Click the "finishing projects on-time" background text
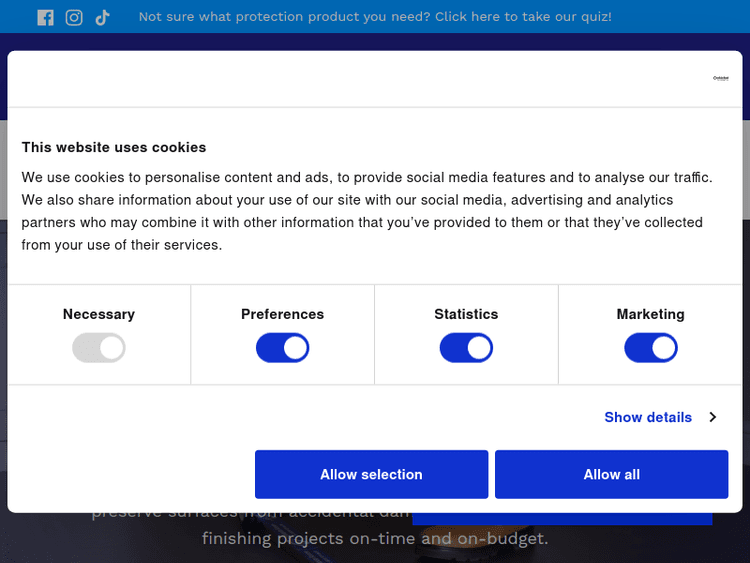This screenshot has width=750, height=563. (375, 539)
